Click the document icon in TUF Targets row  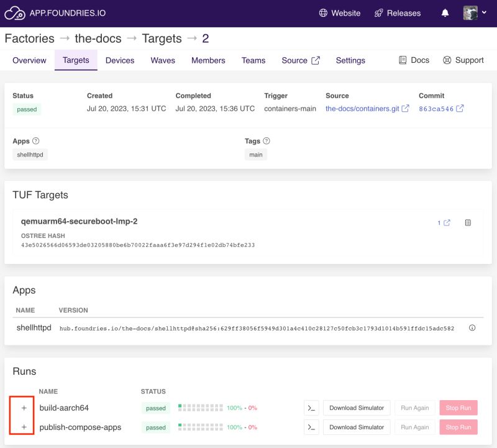coord(468,222)
